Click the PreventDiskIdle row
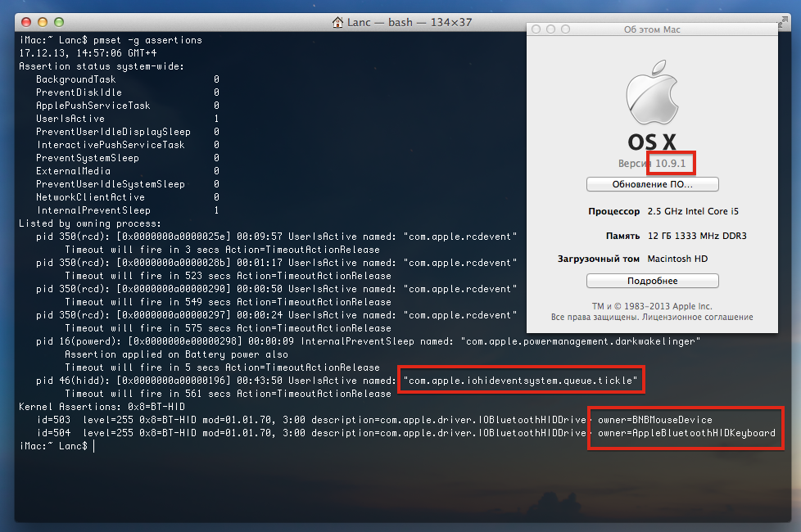The height and width of the screenshot is (532, 801). coord(127,92)
